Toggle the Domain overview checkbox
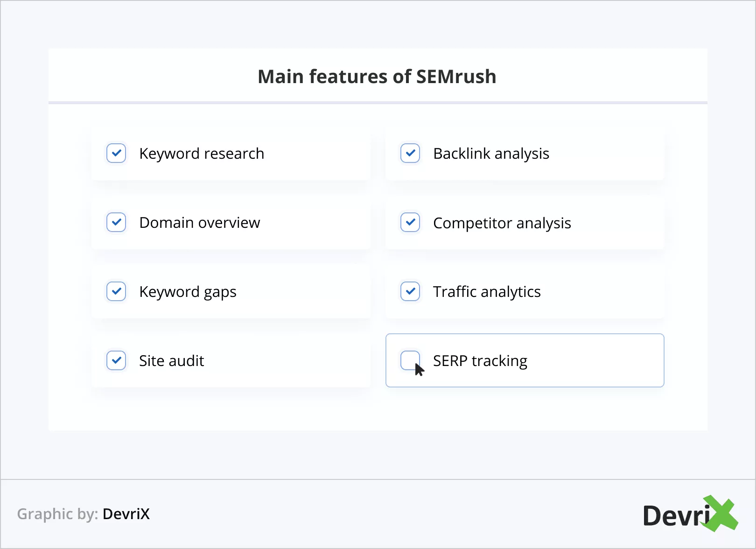Image resolution: width=756 pixels, height=549 pixels. pyautogui.click(x=116, y=222)
